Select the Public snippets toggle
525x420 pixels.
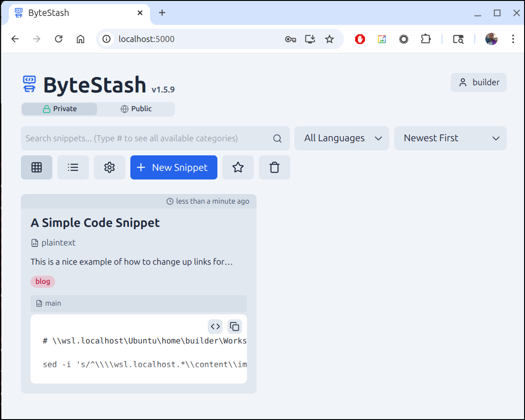pyautogui.click(x=136, y=109)
